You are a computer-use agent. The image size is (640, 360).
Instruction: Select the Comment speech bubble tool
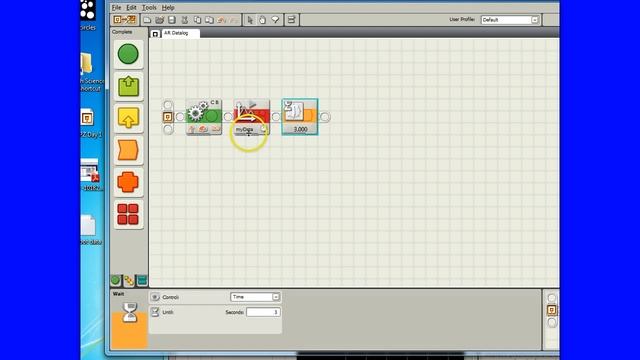(x=276, y=20)
